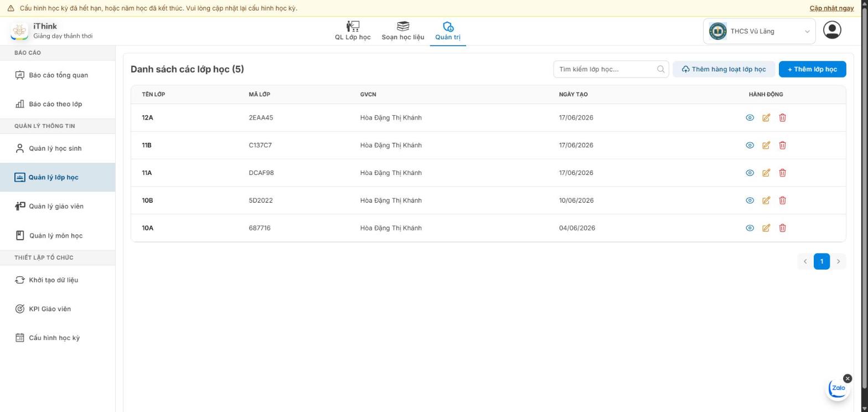Select Quản lý lớp học sidebar item
Screen dimensions: 868x412
(58, 177)
